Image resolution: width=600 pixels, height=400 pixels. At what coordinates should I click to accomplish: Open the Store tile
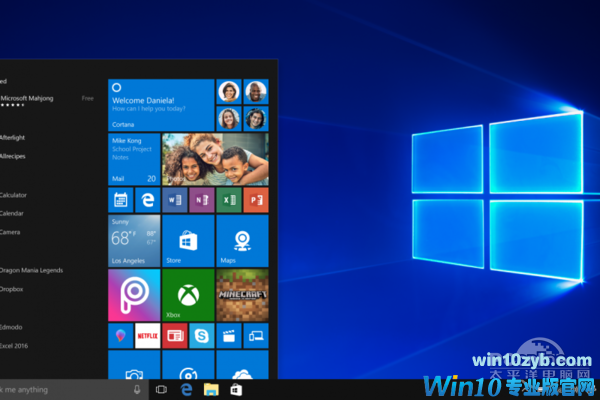(188, 241)
